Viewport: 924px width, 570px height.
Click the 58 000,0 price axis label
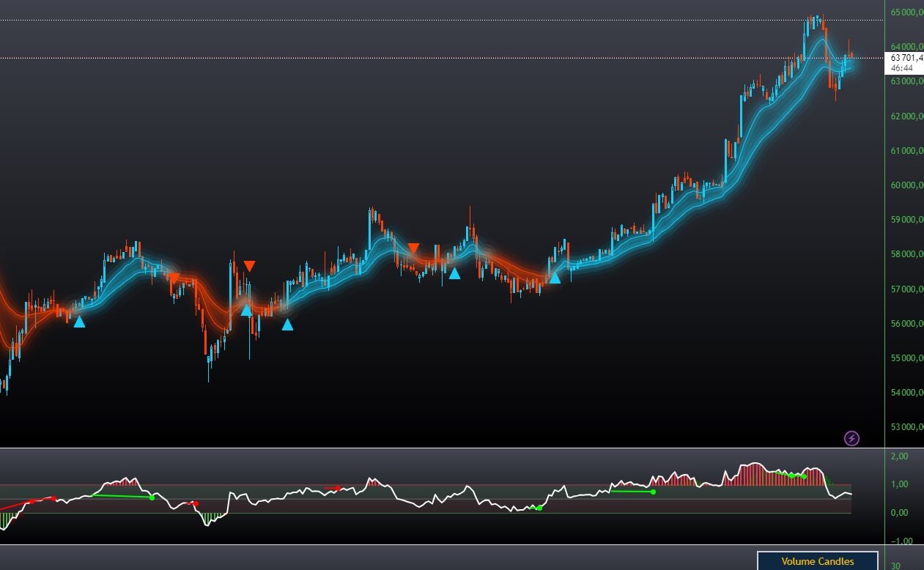click(x=907, y=254)
